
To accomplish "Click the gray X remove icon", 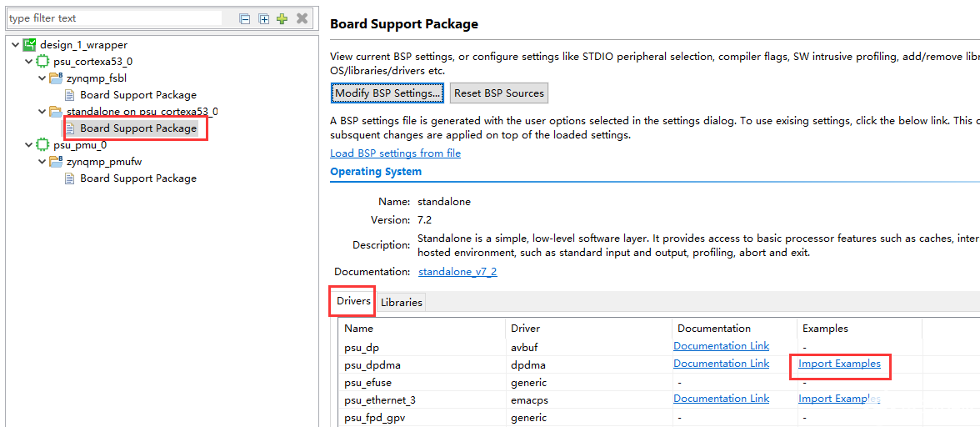I will [302, 18].
